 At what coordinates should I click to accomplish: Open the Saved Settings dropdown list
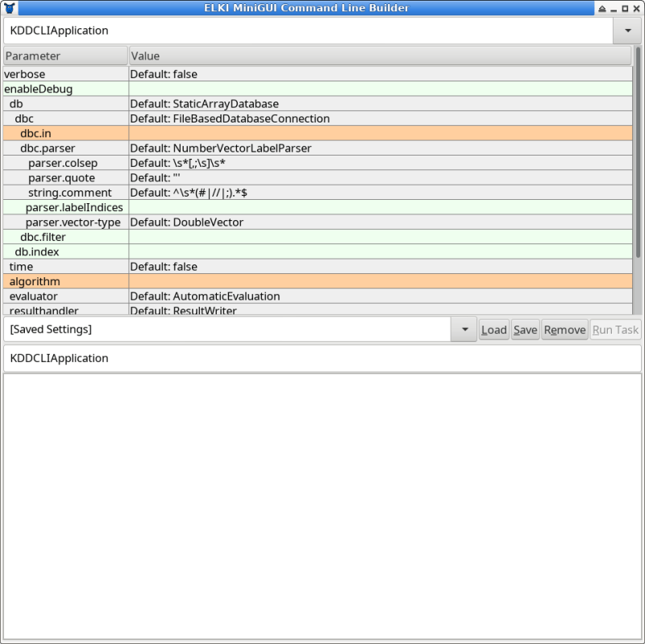pos(464,329)
